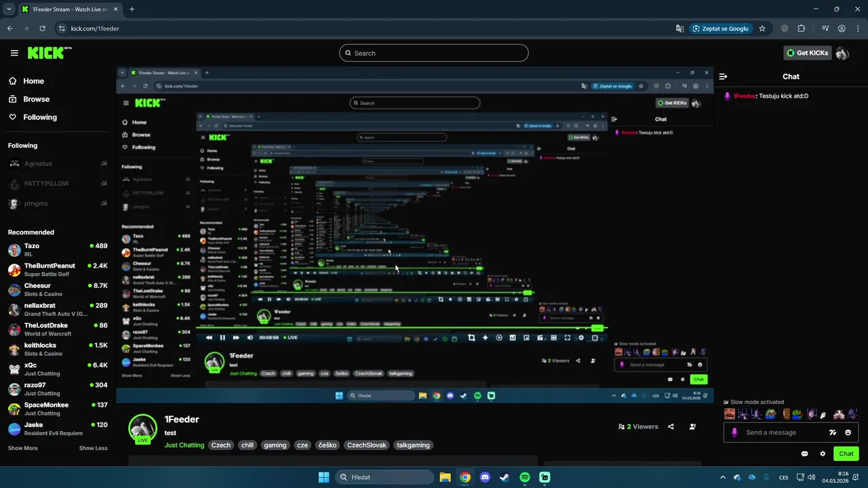
Task: Click the live stream video player
Action: (414, 235)
